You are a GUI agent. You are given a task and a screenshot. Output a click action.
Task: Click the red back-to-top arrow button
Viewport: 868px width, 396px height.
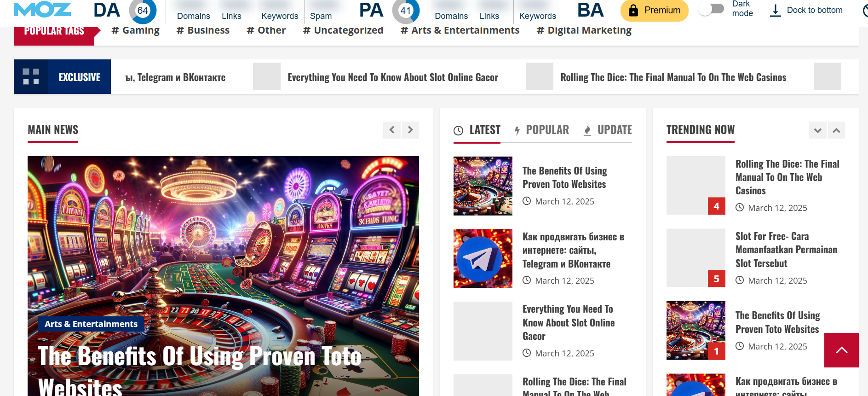coord(841,350)
